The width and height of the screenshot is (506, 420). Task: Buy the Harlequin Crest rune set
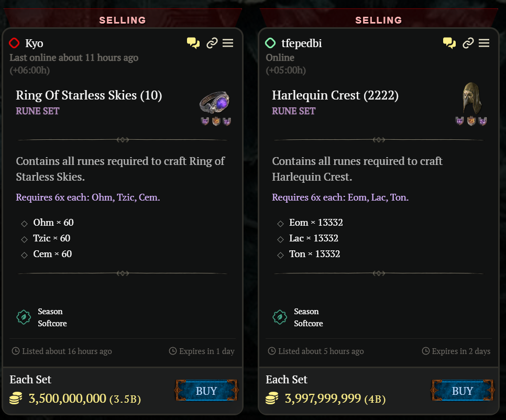[463, 391]
